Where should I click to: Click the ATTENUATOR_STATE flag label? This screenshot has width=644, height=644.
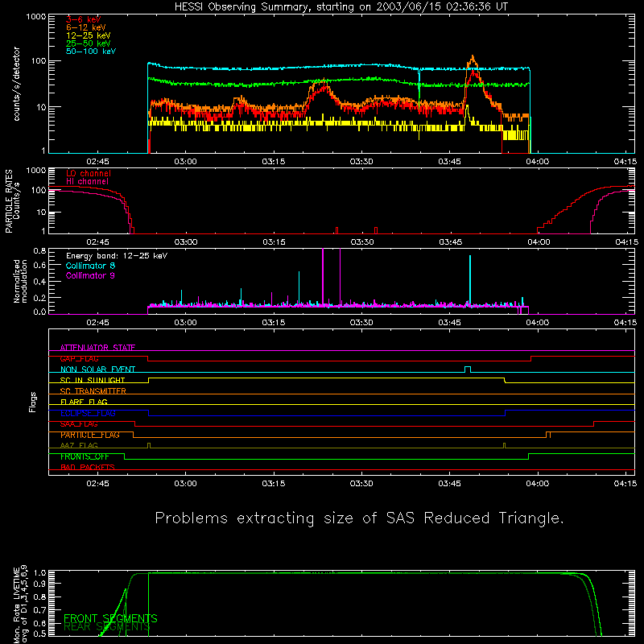[97, 348]
